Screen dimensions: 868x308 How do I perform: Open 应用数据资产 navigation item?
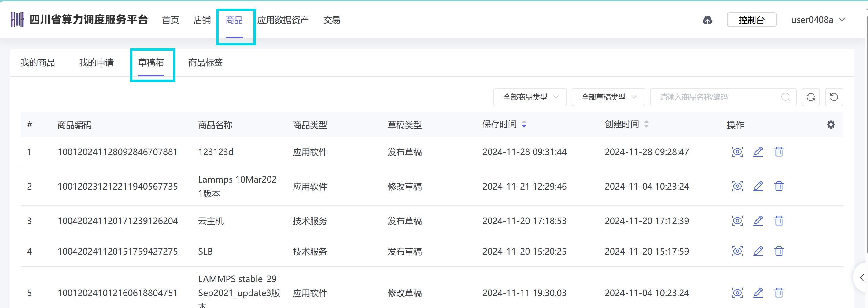click(x=283, y=20)
